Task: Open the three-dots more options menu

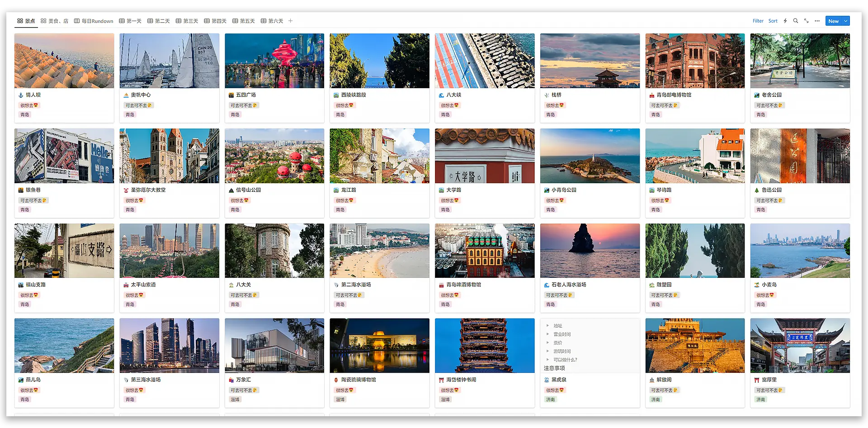Action: (x=817, y=21)
